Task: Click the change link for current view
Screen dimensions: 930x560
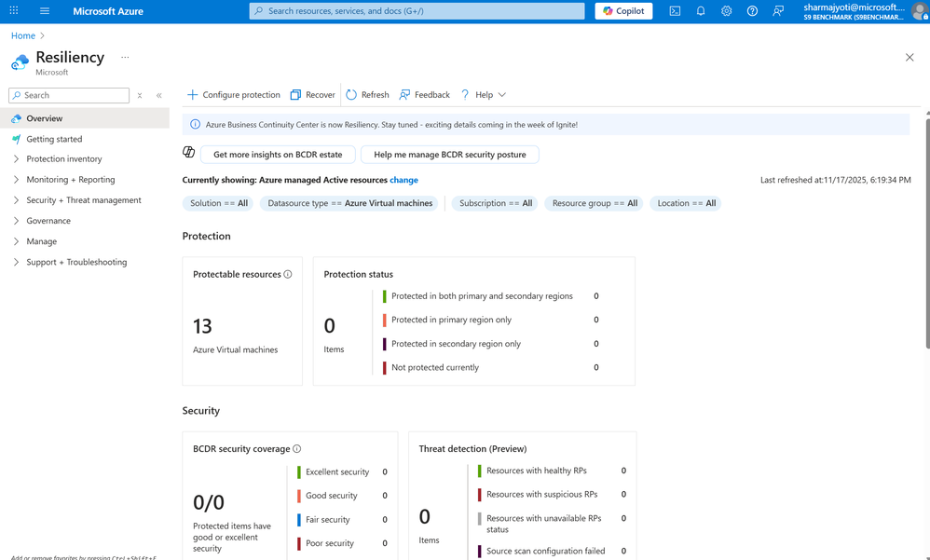Action: coord(403,180)
